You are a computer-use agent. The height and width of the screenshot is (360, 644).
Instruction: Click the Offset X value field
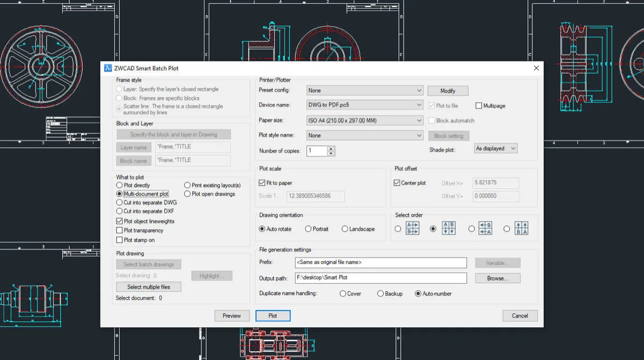coord(496,183)
